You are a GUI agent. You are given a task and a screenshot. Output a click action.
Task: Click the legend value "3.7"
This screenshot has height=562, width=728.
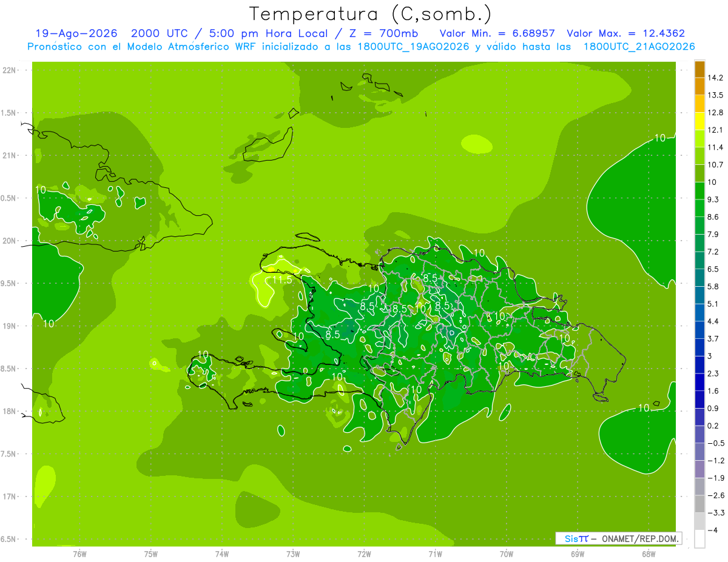click(x=713, y=338)
